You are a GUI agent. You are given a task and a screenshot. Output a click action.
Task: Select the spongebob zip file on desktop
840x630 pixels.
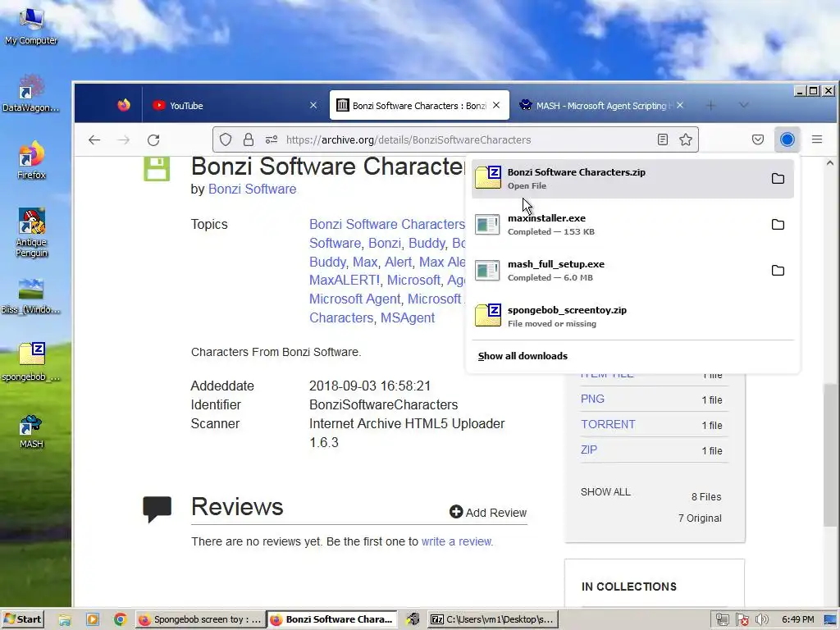[x=31, y=363]
